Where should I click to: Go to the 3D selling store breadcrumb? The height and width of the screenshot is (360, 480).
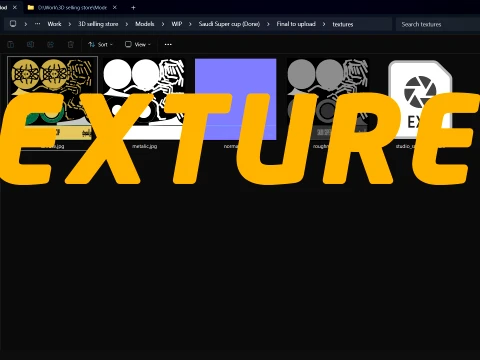click(x=98, y=24)
